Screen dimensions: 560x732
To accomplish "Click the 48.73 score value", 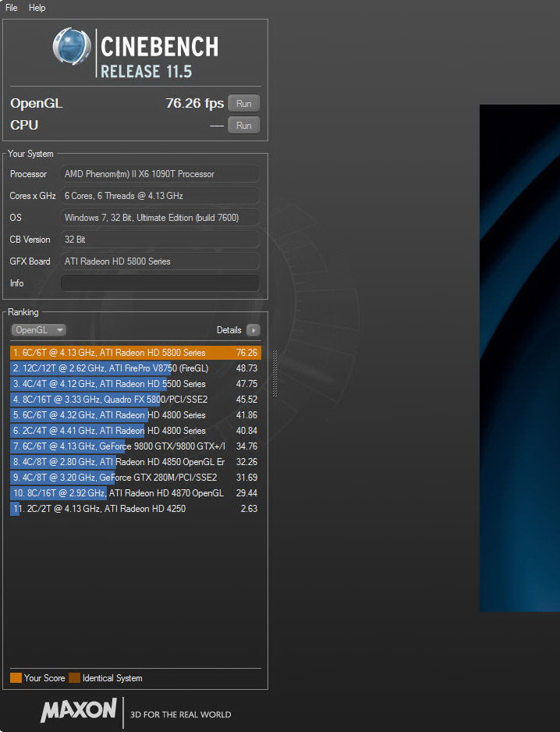I will tap(246, 368).
